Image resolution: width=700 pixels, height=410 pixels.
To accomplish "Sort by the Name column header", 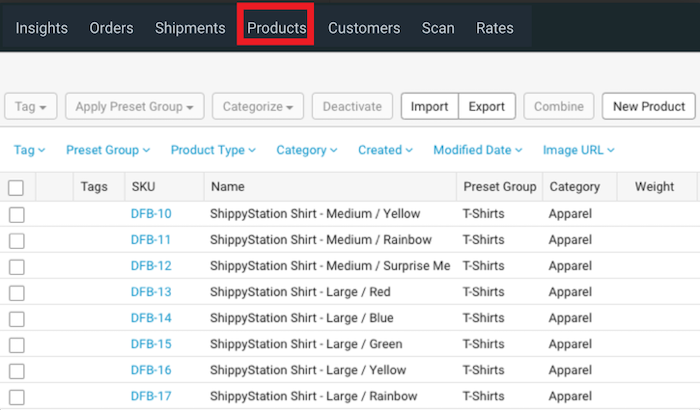I will click(x=228, y=187).
